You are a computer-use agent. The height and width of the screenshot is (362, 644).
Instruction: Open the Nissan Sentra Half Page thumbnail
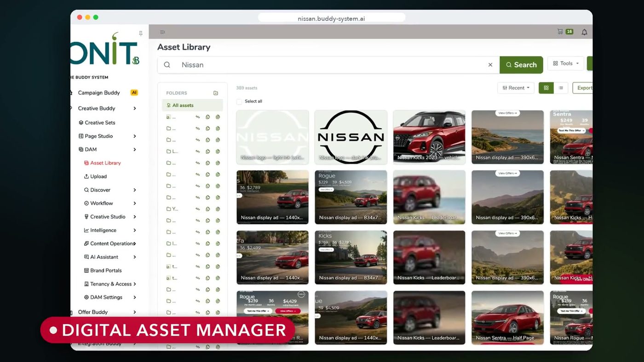507,317
